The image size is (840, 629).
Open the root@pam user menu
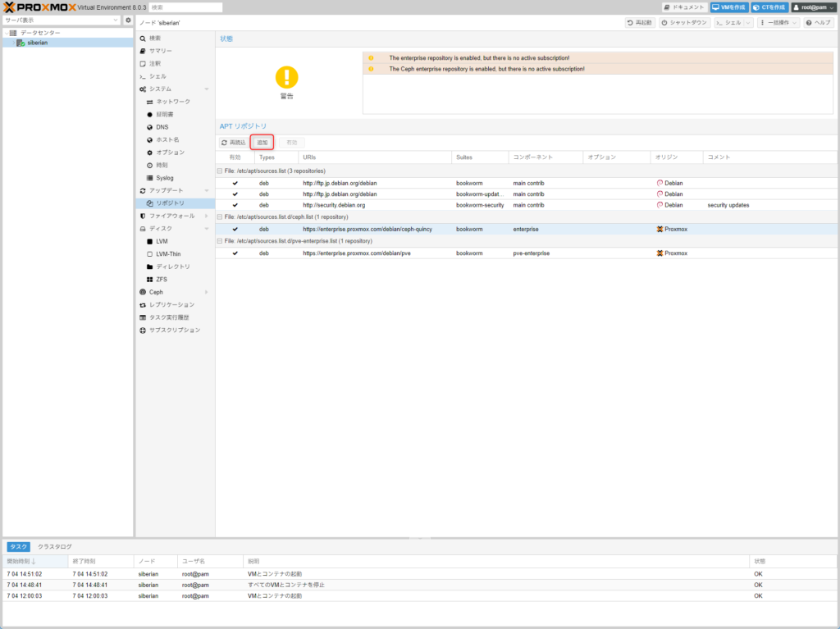pos(814,7)
